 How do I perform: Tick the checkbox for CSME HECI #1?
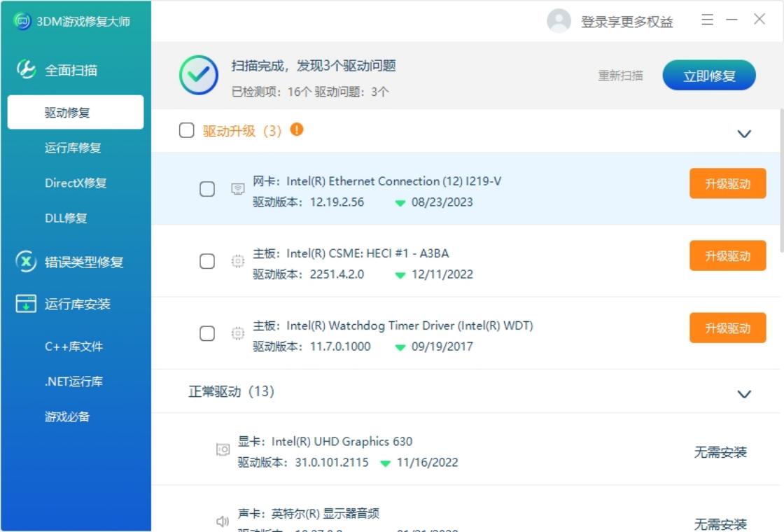pos(207,261)
